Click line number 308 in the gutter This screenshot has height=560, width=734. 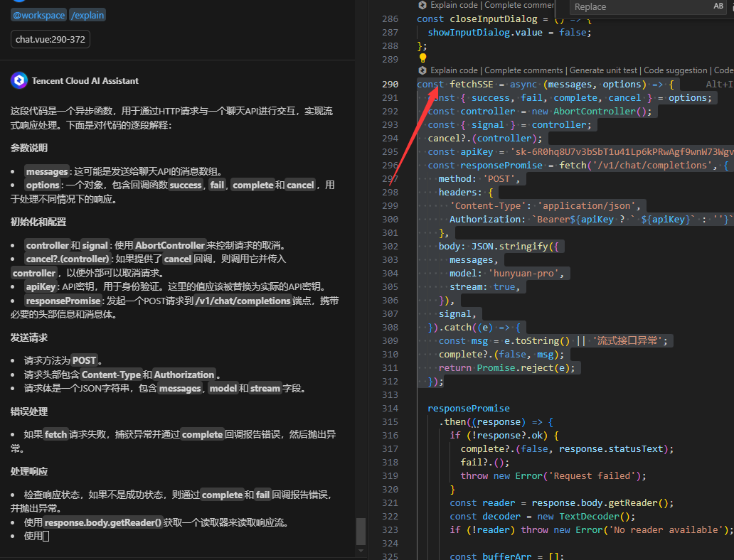[x=390, y=328]
